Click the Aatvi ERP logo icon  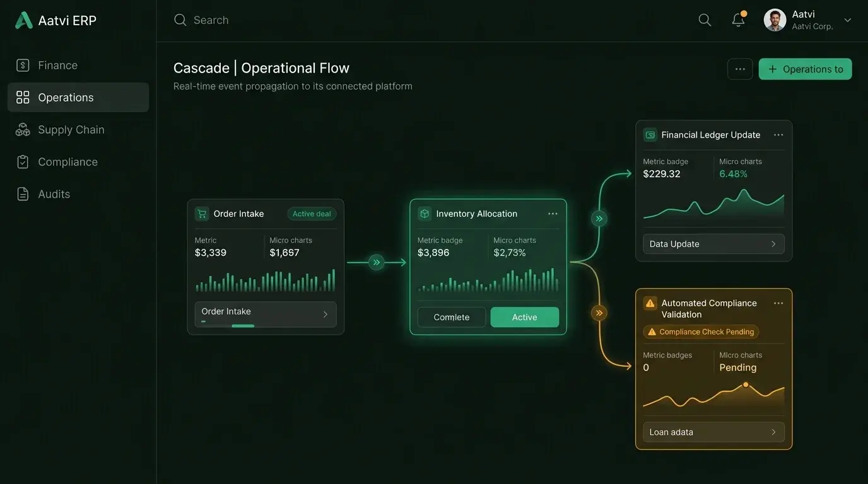23,20
